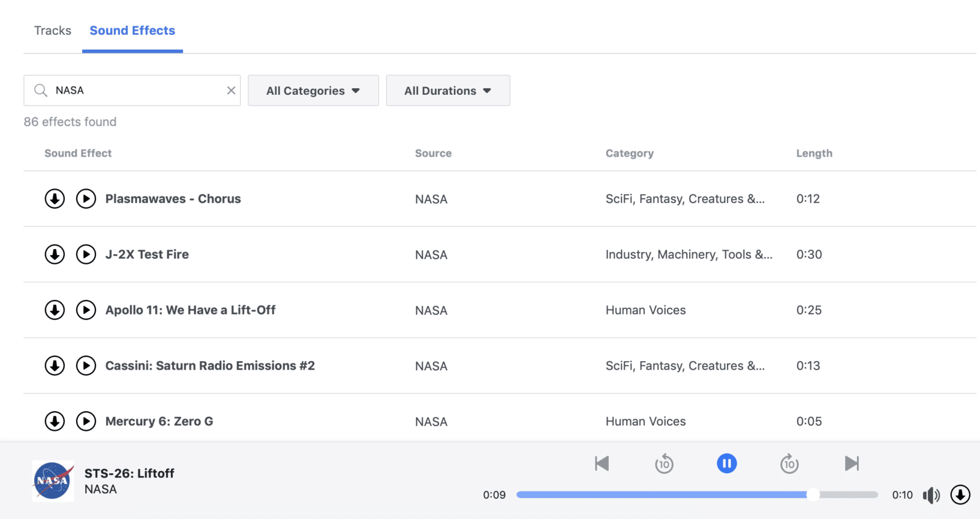Expand the All Durations filter

pyautogui.click(x=448, y=91)
